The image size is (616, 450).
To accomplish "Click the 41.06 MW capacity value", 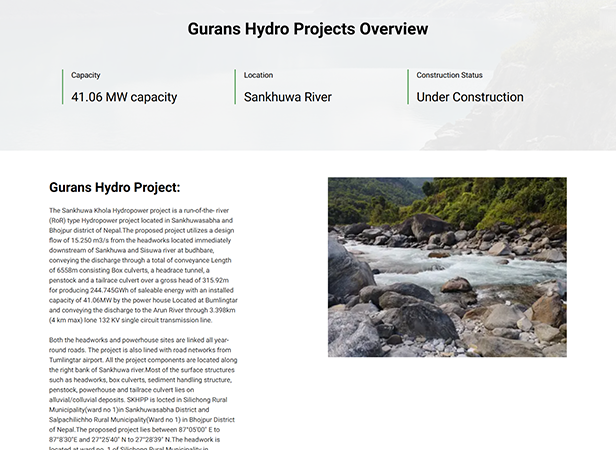I will pyautogui.click(x=124, y=97).
